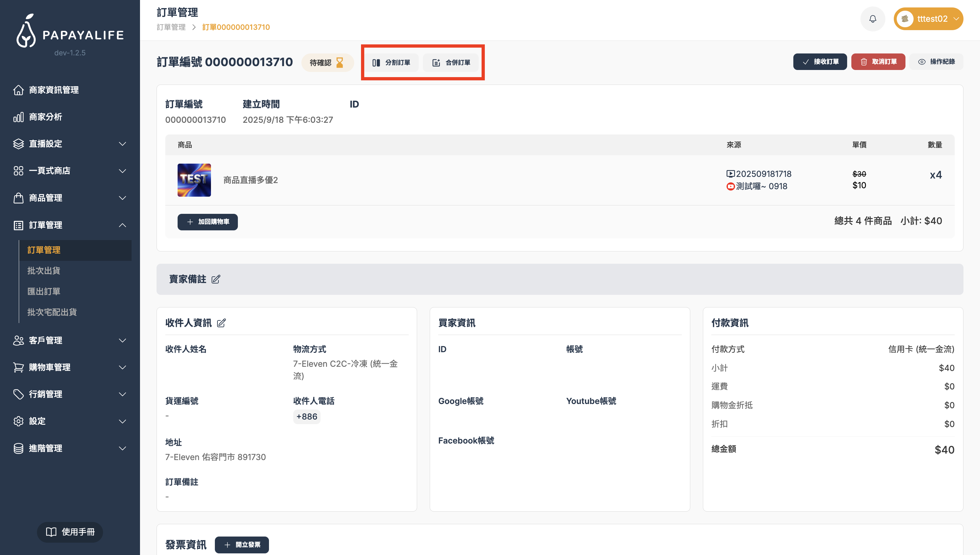The height and width of the screenshot is (555, 980).
Task: Open 商家分析 from sidebar
Action: click(x=45, y=117)
